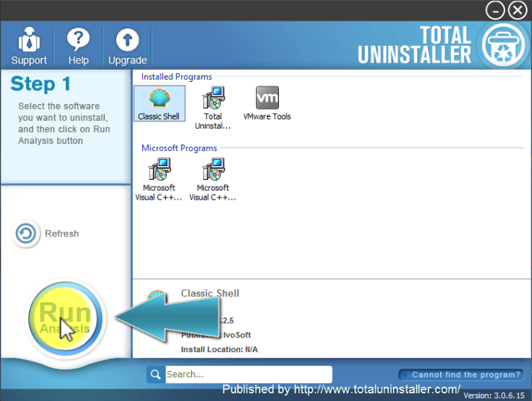Click the IvoSoft publisher text

[x=237, y=334]
